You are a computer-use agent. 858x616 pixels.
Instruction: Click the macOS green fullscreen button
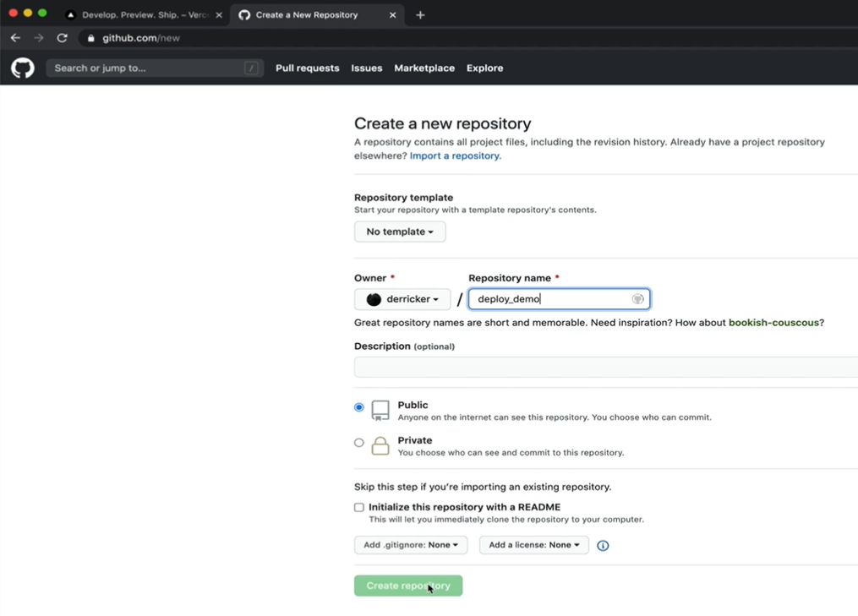pos(42,13)
